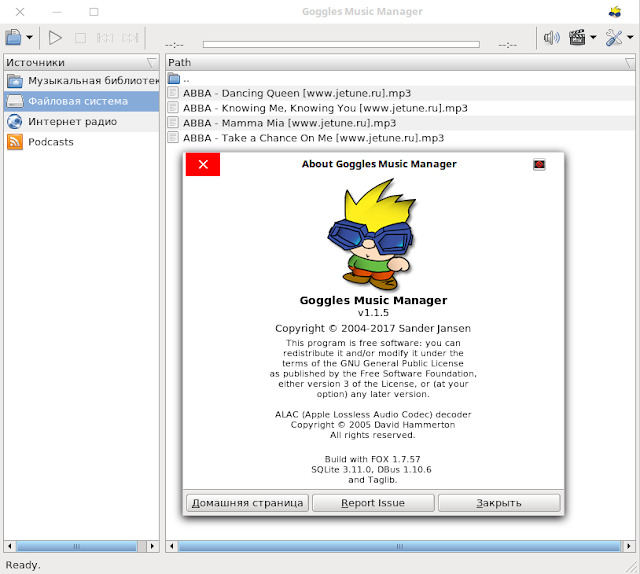The height and width of the screenshot is (574, 640).
Task: Click the playback progress bar
Action: point(341,44)
